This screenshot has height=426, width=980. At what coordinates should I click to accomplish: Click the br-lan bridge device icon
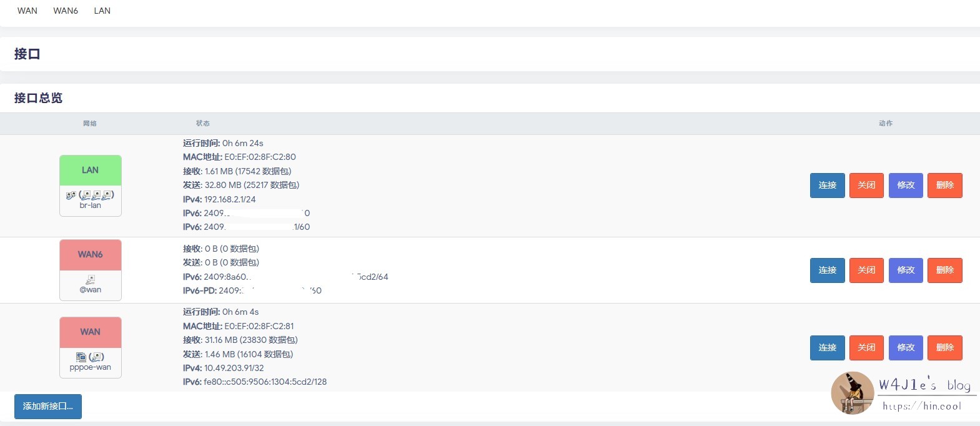coord(71,195)
